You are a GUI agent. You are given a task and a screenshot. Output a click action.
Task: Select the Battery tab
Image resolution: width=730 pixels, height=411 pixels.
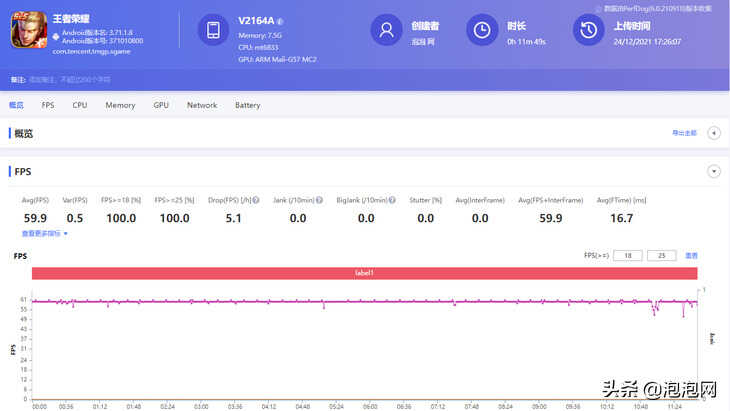point(247,105)
